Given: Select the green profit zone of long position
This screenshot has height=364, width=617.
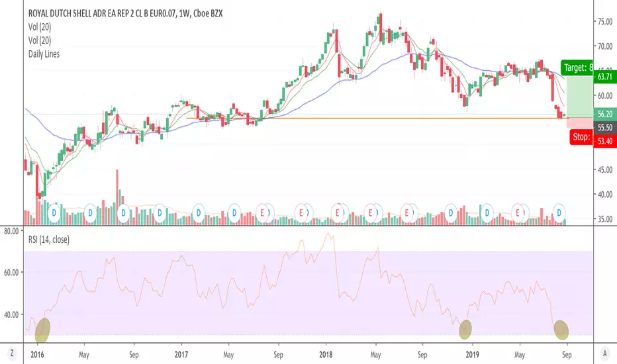Looking at the screenshot, I should pyautogui.click(x=580, y=97).
